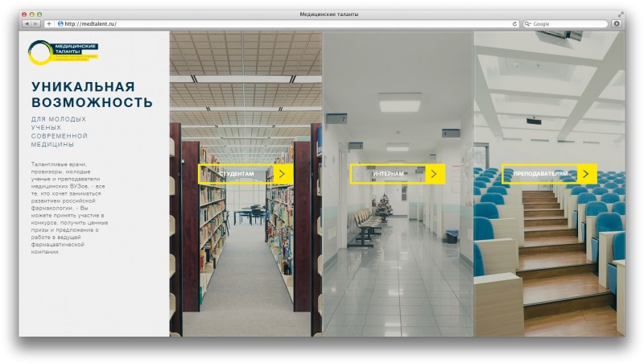Image resolution: width=644 pixels, height=364 pixels.
Task: Click the reload icon in address bar
Action: click(515, 24)
